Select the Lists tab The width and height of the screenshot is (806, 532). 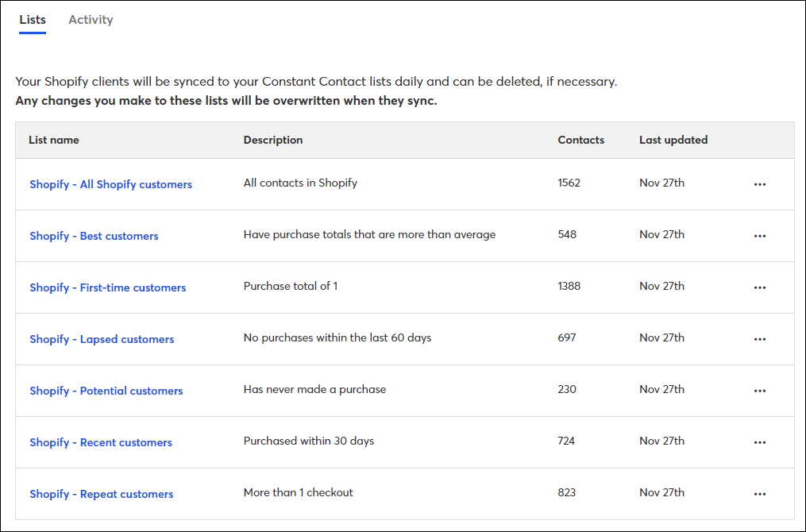(33, 20)
